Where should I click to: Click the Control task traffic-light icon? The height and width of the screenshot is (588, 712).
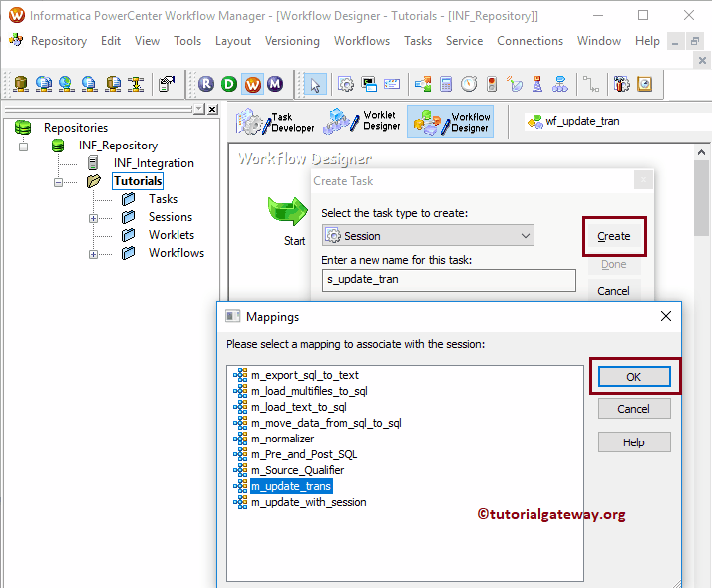point(492,84)
